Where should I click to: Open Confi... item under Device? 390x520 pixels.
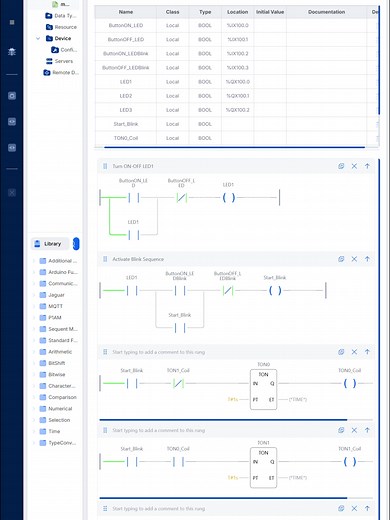pos(64,50)
